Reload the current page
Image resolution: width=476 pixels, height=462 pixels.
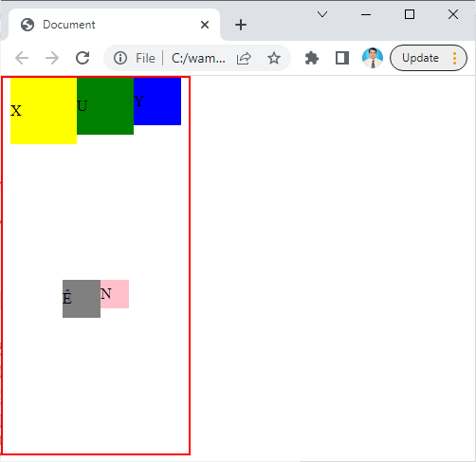coord(82,58)
